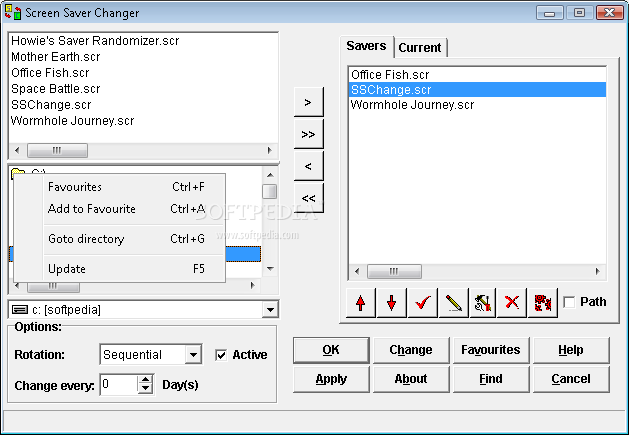Screen dimensions: 629x435
Task: Click the app icon in the title bar
Action: 12,12
